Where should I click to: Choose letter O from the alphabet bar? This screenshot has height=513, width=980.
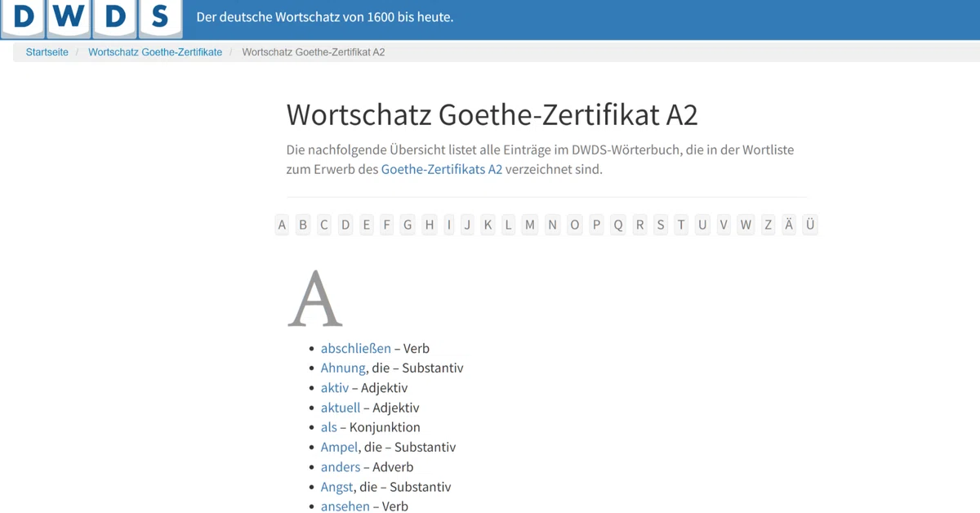point(575,225)
